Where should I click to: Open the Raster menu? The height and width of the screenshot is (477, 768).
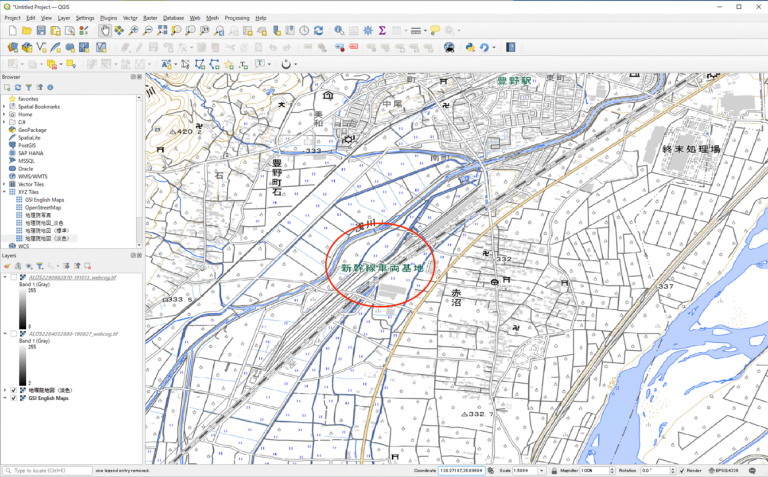tap(150, 18)
